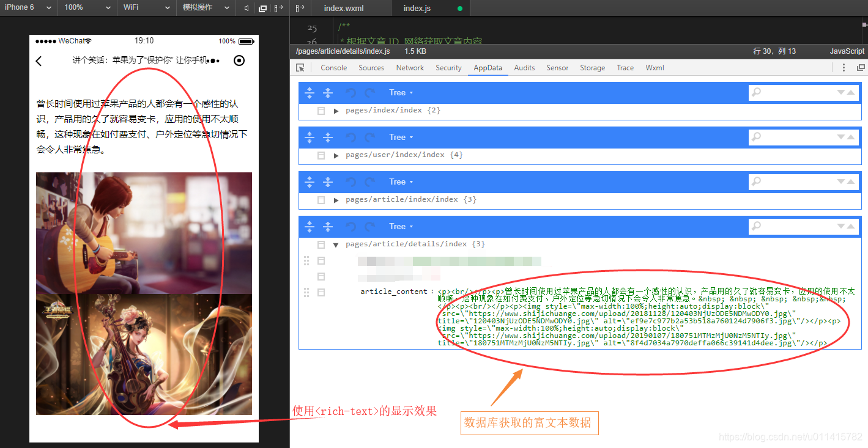The height and width of the screenshot is (448, 868).
Task: Open the WiFi network dropdown
Action: coord(147,8)
